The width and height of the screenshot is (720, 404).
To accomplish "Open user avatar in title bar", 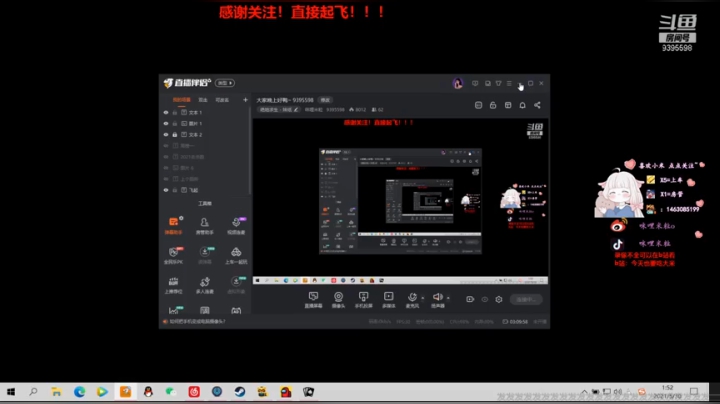I will tap(457, 84).
